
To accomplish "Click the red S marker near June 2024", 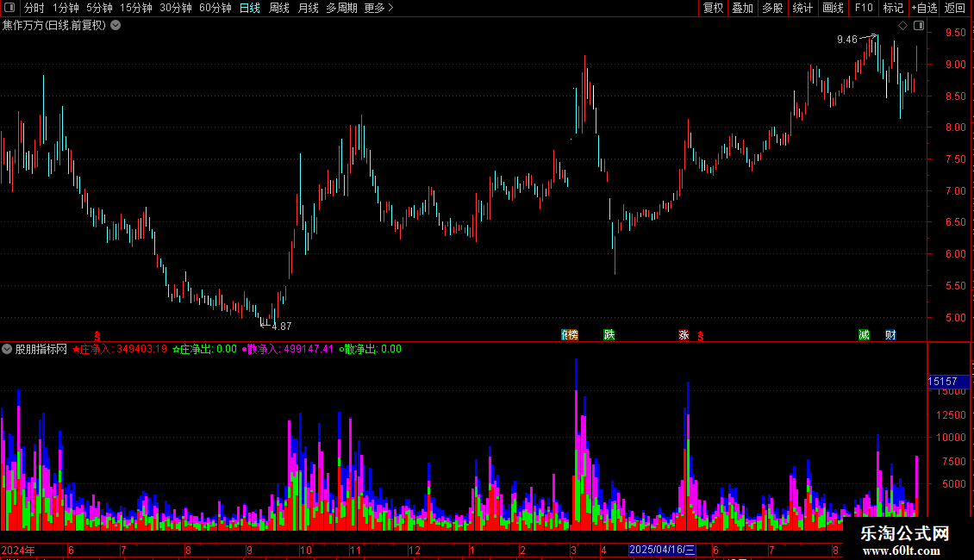I will coord(97,336).
